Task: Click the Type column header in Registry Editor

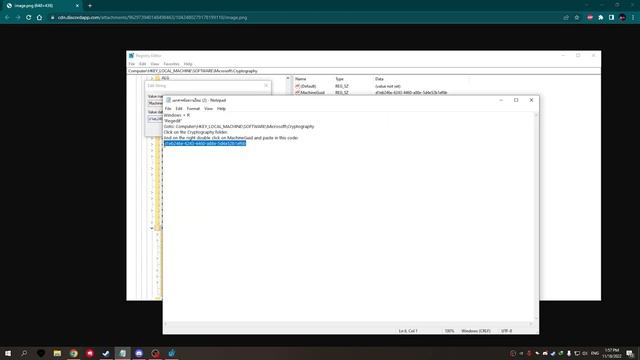Action: (x=340, y=79)
